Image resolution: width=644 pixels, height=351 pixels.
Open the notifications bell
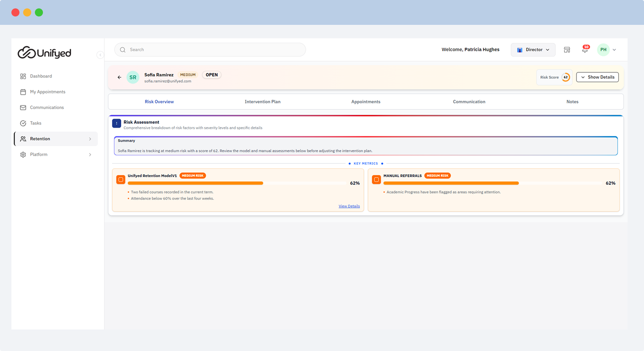[585, 50]
